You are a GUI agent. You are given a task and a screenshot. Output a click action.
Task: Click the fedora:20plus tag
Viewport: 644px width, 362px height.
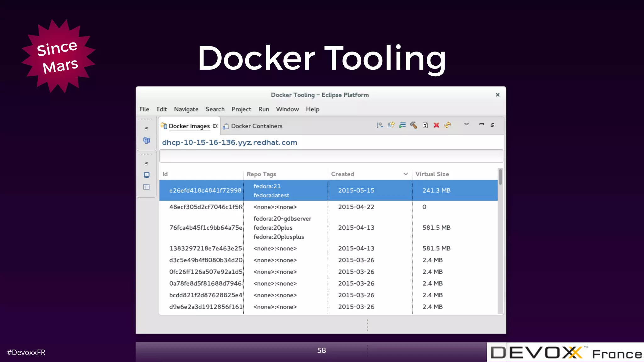tap(273, 228)
